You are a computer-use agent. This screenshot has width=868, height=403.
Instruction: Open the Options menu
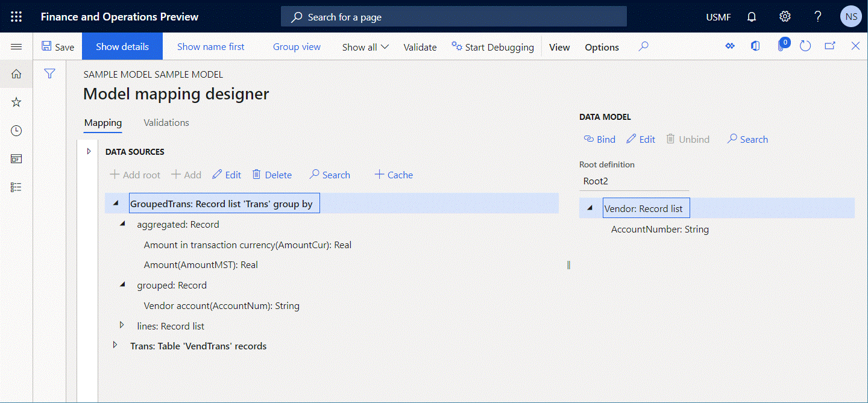(602, 47)
